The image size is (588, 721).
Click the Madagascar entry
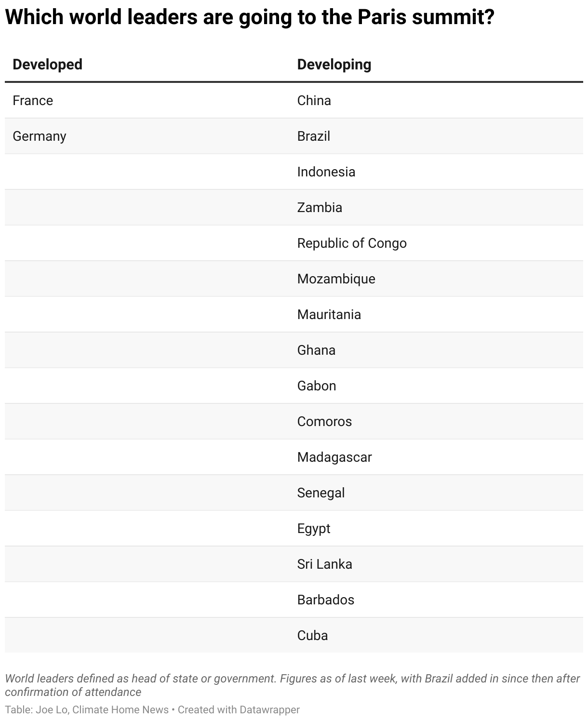(x=334, y=457)
